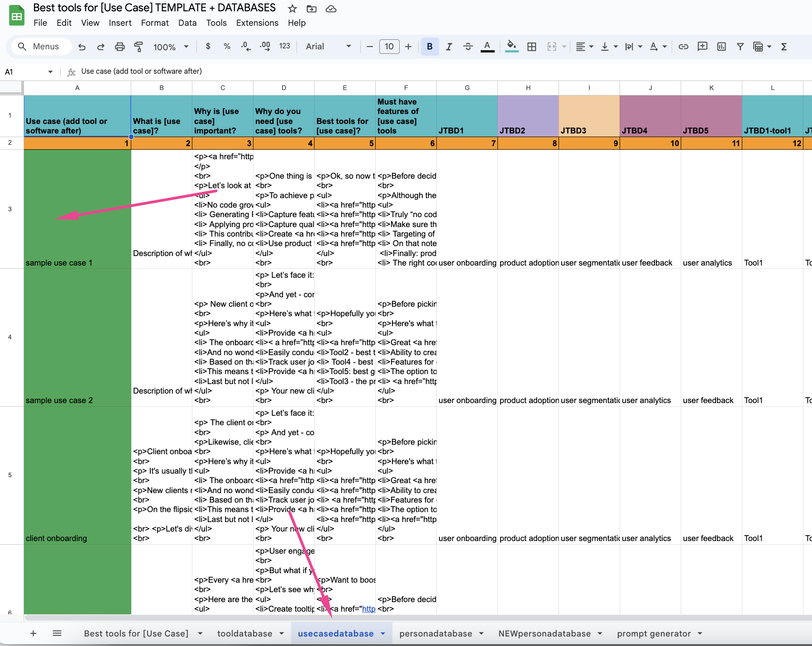Viewport: 812px width, 646px height.
Task: Decrease font size with minus button
Action: (x=370, y=47)
